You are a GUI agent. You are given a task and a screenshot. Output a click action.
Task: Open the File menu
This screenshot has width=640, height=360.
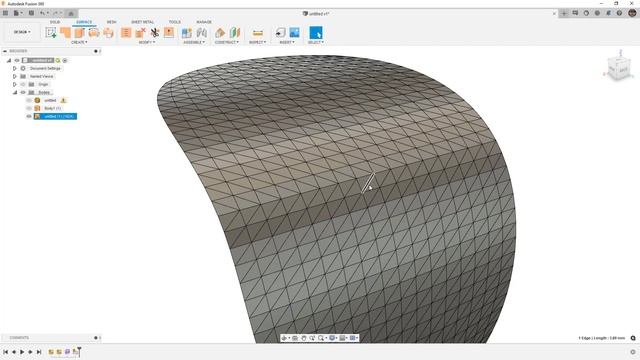coord(17,13)
